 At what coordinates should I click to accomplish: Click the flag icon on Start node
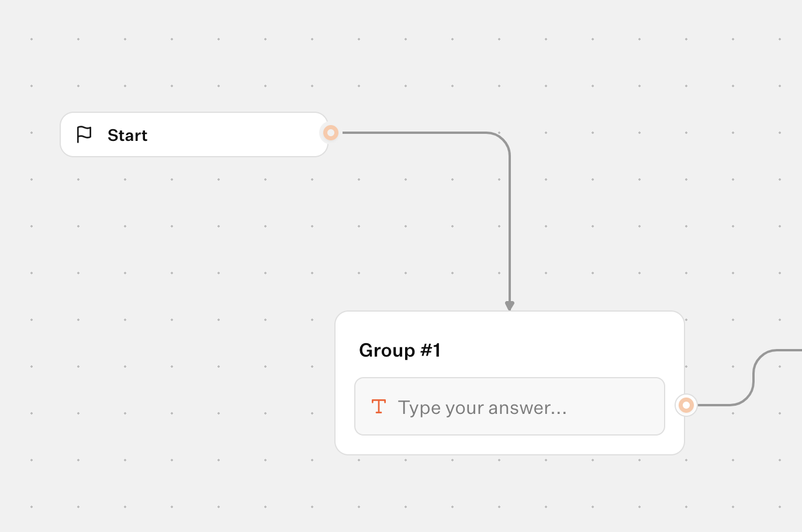pos(84,134)
